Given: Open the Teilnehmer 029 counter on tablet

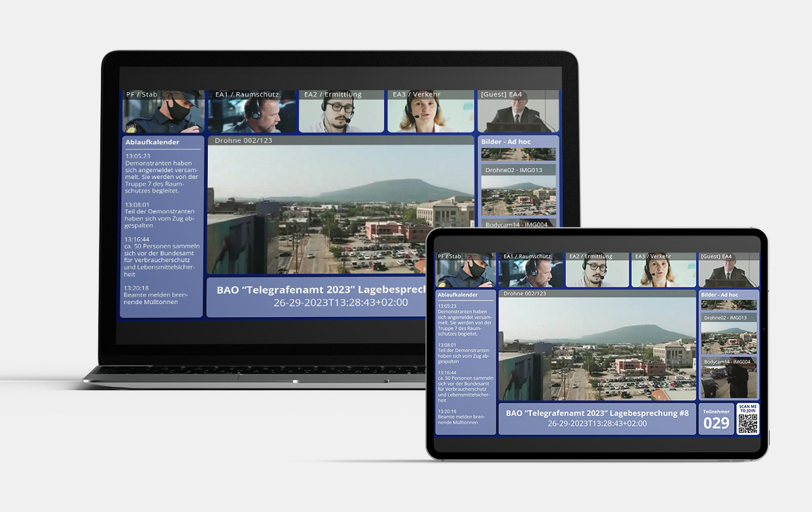Looking at the screenshot, I should (x=717, y=419).
